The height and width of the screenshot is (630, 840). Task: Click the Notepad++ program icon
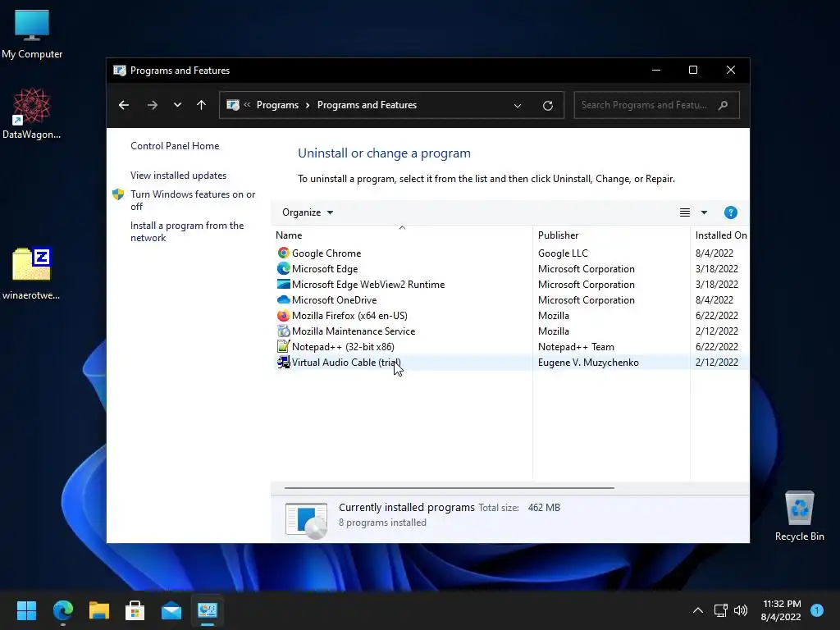click(283, 346)
